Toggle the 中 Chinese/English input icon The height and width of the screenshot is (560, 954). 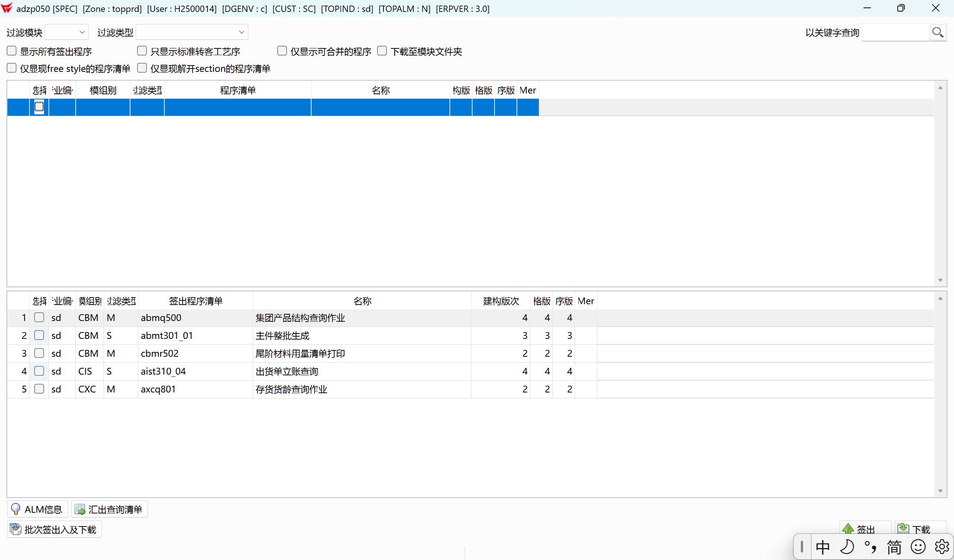pos(823,547)
